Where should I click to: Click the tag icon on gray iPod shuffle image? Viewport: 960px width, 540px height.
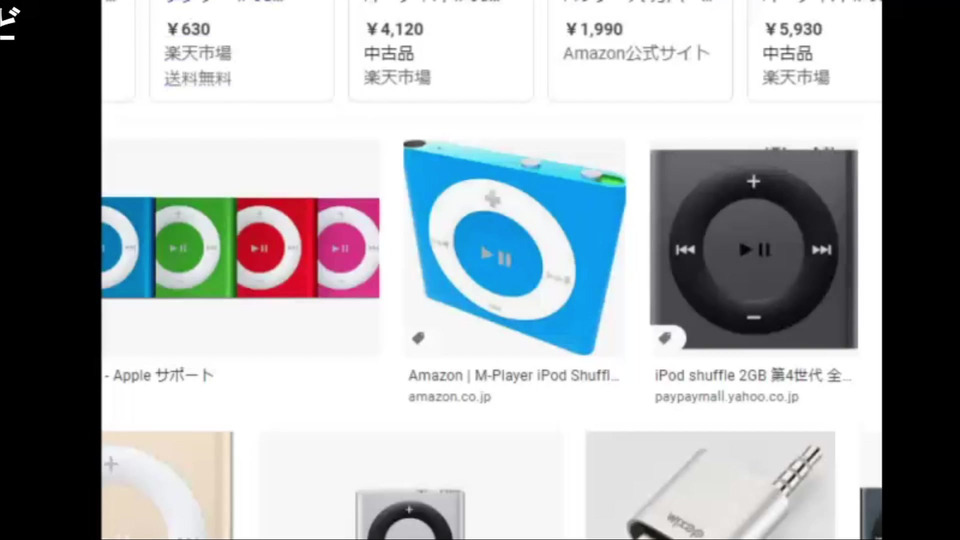tap(666, 337)
